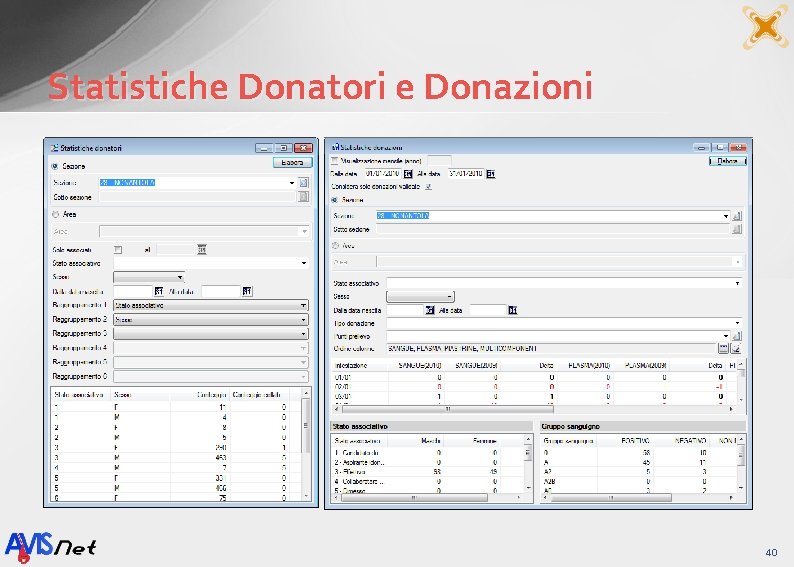Click SANGUE(2010) column header

pyautogui.click(x=416, y=365)
